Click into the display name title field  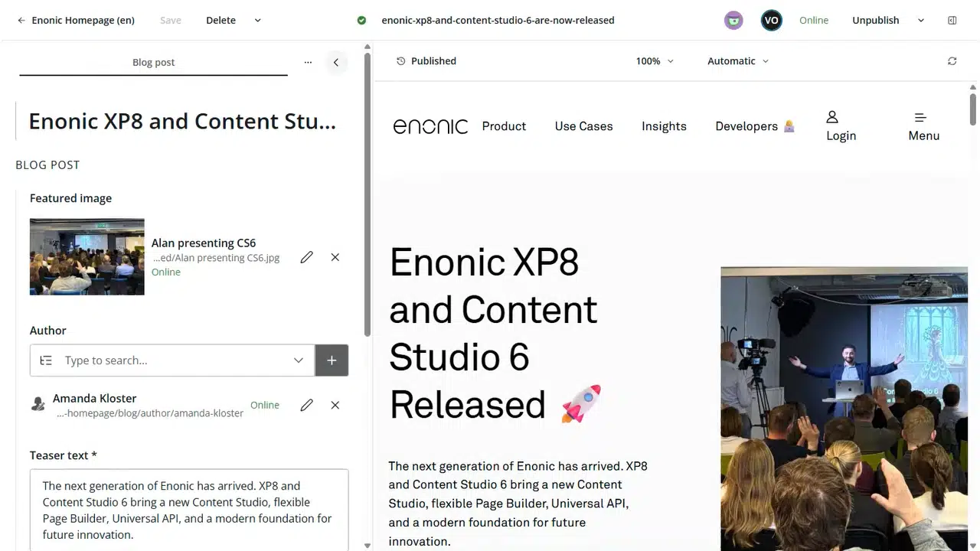[182, 121]
